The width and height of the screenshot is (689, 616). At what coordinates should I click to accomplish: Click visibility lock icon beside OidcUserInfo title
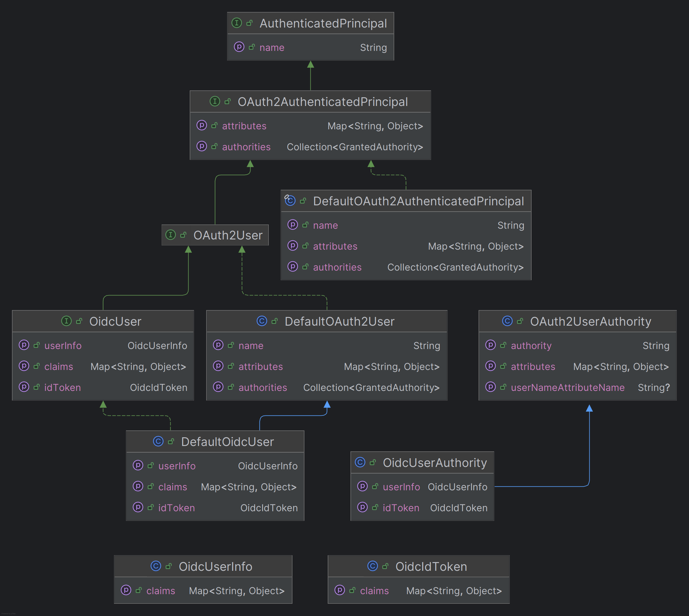[x=169, y=566]
